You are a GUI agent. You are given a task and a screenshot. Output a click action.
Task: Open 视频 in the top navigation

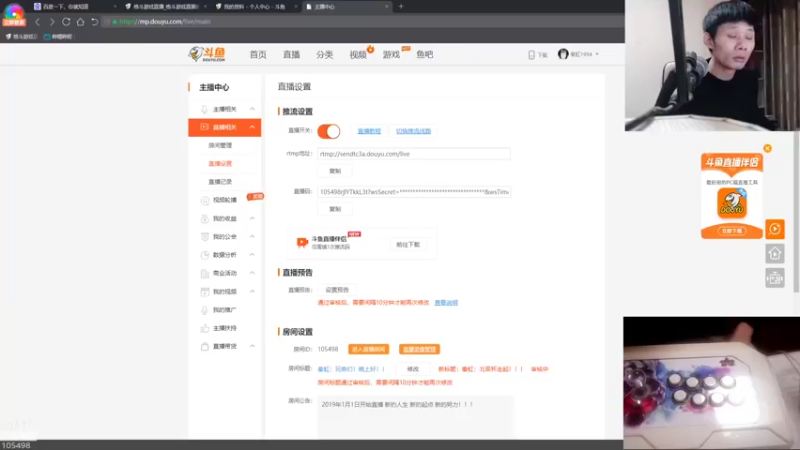tap(358, 55)
